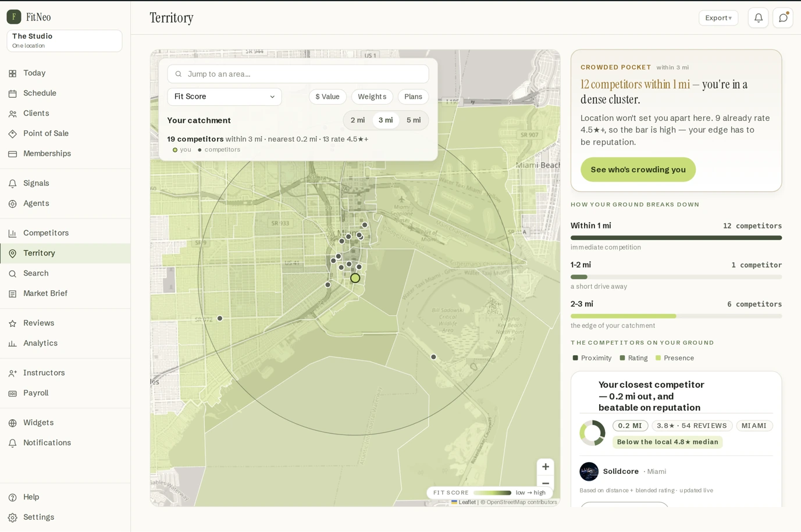
Task: Toggle the Weights map filter
Action: coord(372,97)
